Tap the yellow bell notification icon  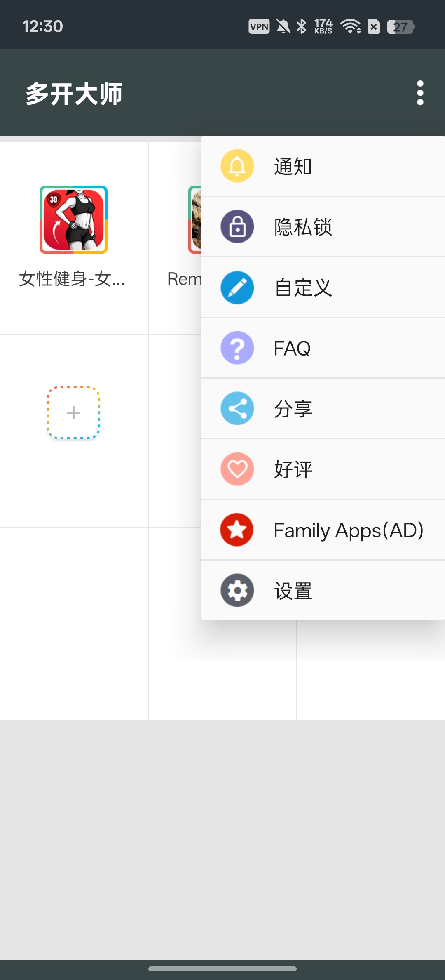pyautogui.click(x=237, y=166)
